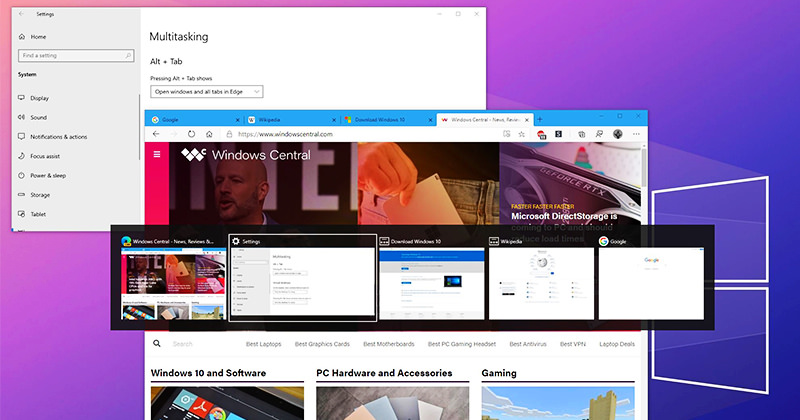
Task: Open the Pressing Alt + Tab shows dropdown
Action: (207, 92)
